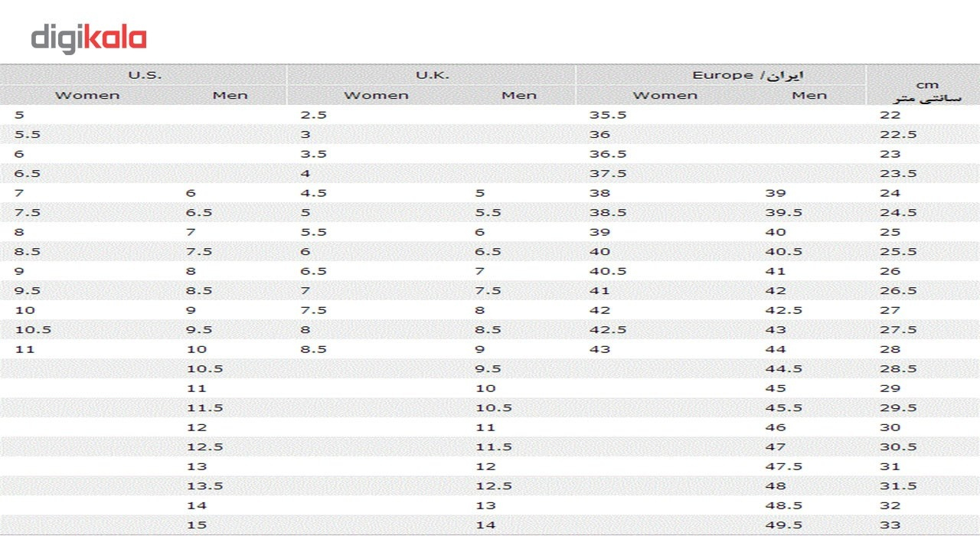
Task: Click the digikala logo
Action: click(x=89, y=38)
